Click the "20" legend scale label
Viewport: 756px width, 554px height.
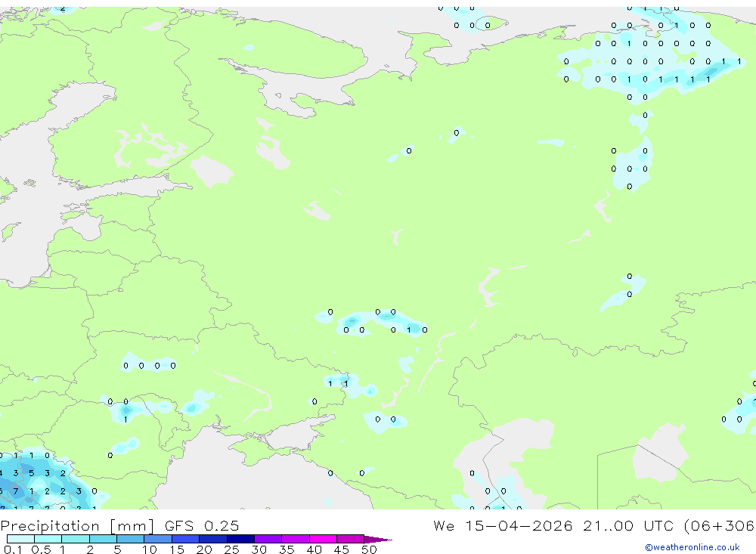204,549
